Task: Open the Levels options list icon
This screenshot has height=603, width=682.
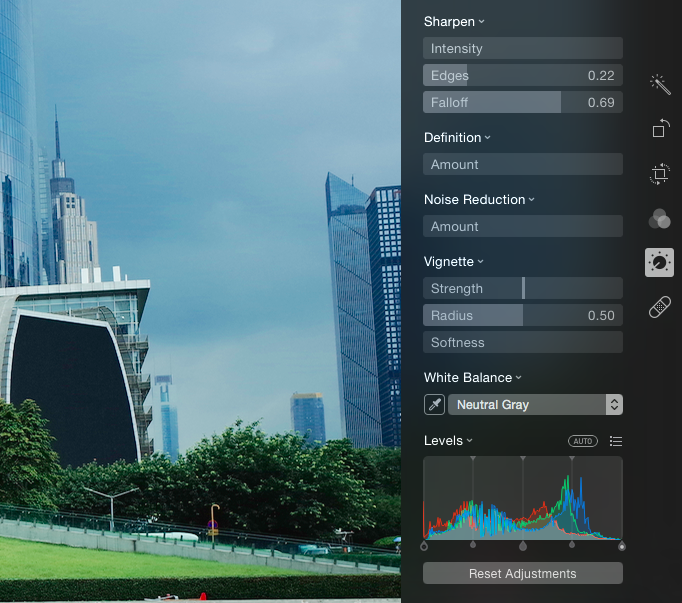Action: point(615,441)
